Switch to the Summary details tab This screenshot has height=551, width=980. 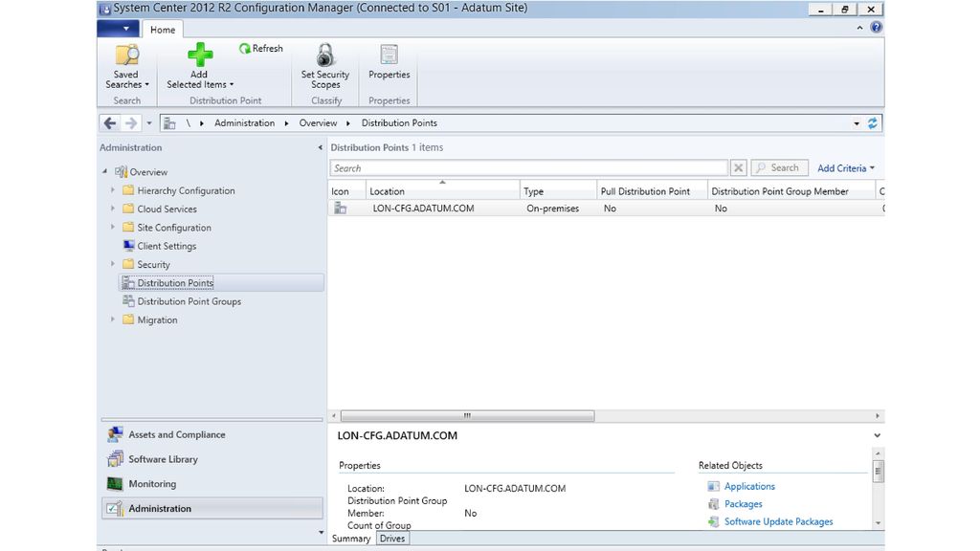[x=351, y=539]
